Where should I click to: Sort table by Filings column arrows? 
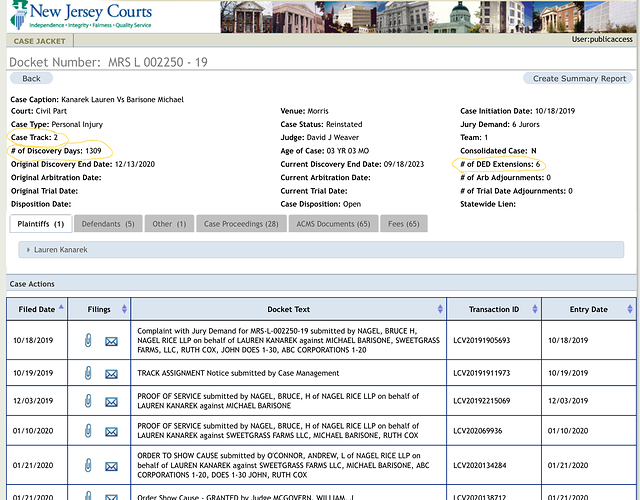coord(124,309)
